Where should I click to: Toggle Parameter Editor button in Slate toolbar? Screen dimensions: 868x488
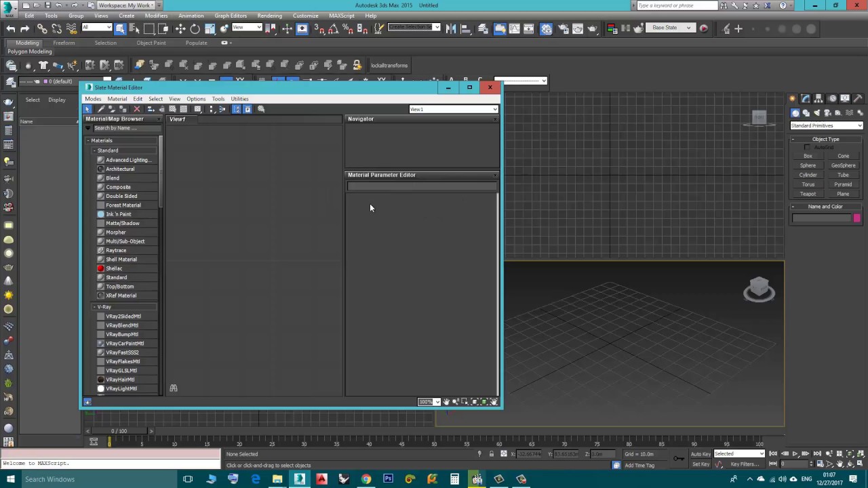(247, 109)
